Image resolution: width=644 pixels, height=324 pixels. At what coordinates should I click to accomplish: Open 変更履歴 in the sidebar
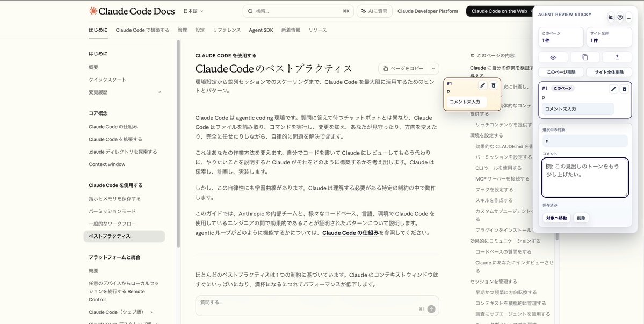98,92
